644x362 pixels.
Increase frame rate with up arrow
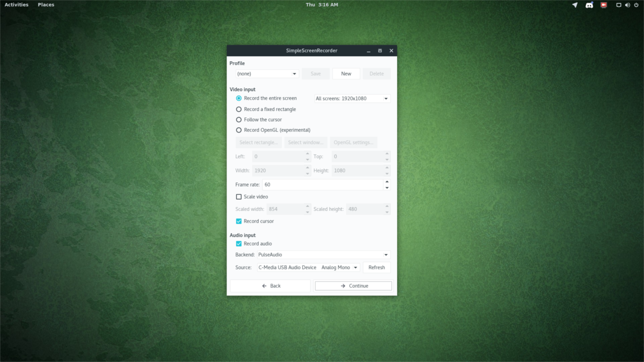coord(387,182)
